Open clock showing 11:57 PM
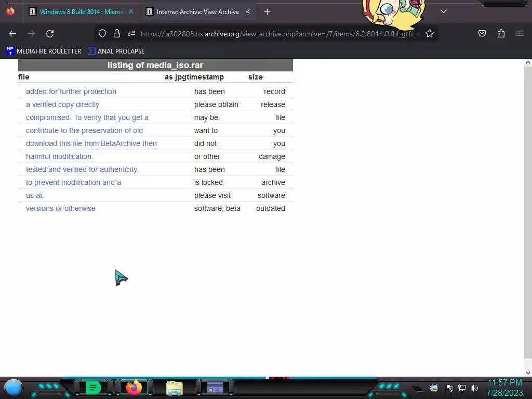The image size is (532, 399). click(x=504, y=388)
